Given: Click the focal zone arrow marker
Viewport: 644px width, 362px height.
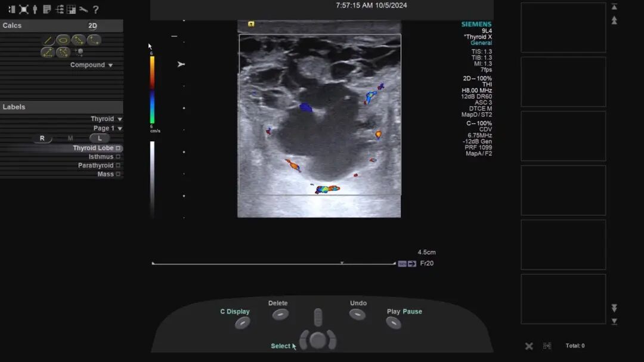Looking at the screenshot, I should pos(181,64).
